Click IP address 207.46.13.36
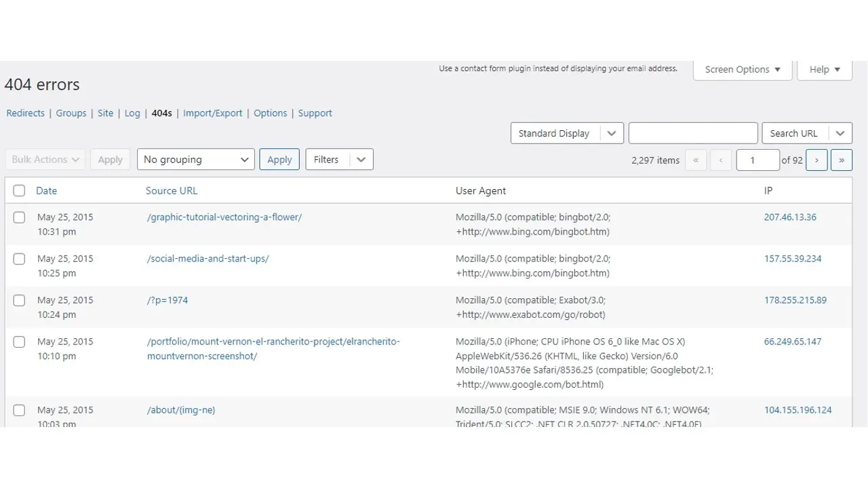Image resolution: width=868 pixels, height=488 pixels. click(790, 218)
